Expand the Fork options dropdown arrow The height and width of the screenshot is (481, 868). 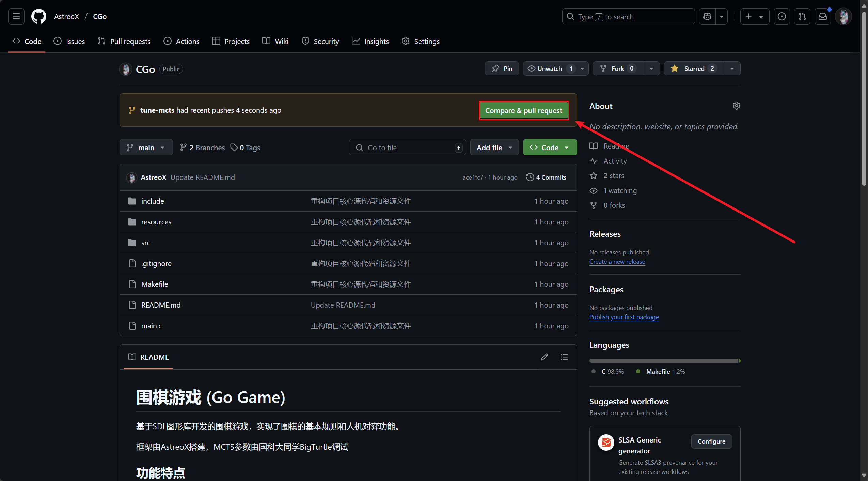tap(651, 68)
